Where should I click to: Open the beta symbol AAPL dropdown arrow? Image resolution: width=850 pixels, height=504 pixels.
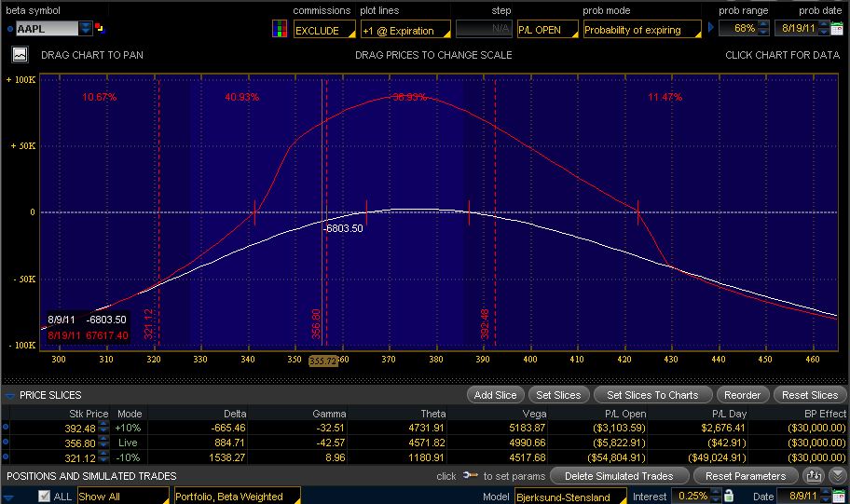click(x=85, y=28)
